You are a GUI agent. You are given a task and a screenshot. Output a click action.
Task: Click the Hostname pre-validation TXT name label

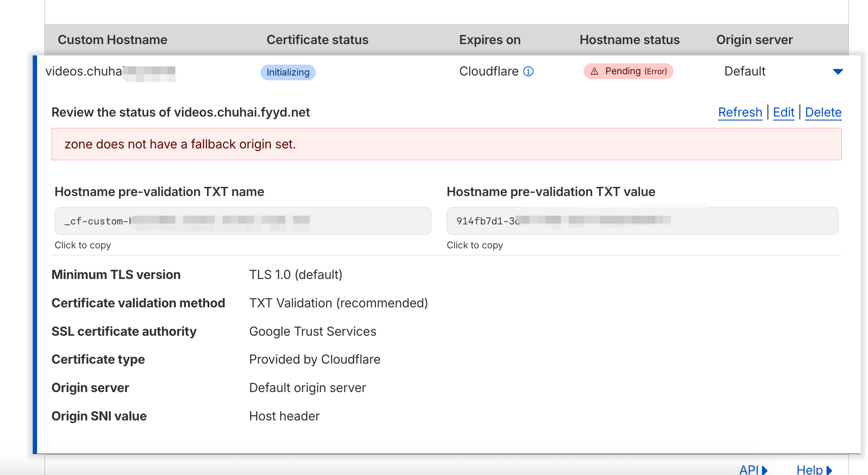[159, 192]
